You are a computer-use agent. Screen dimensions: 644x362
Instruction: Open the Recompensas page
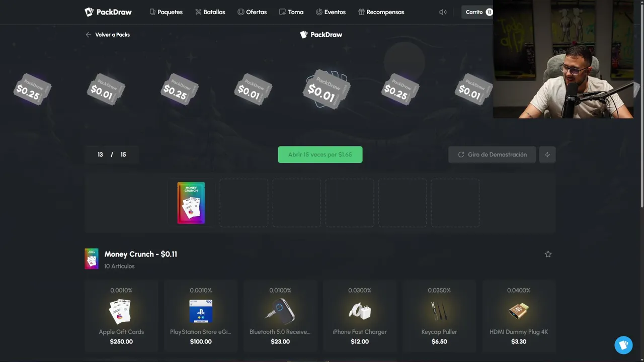pos(381,12)
